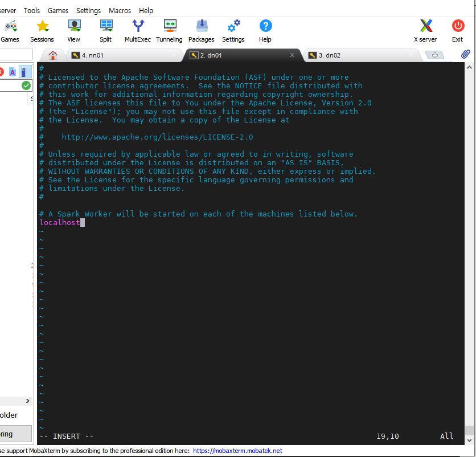Image resolution: width=476 pixels, height=457 pixels.
Task: Open the Tunneling tool
Action: click(x=170, y=26)
